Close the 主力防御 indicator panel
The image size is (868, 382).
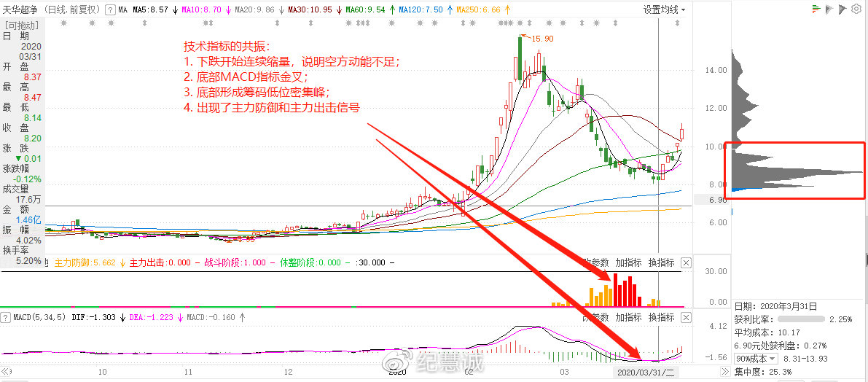point(686,262)
